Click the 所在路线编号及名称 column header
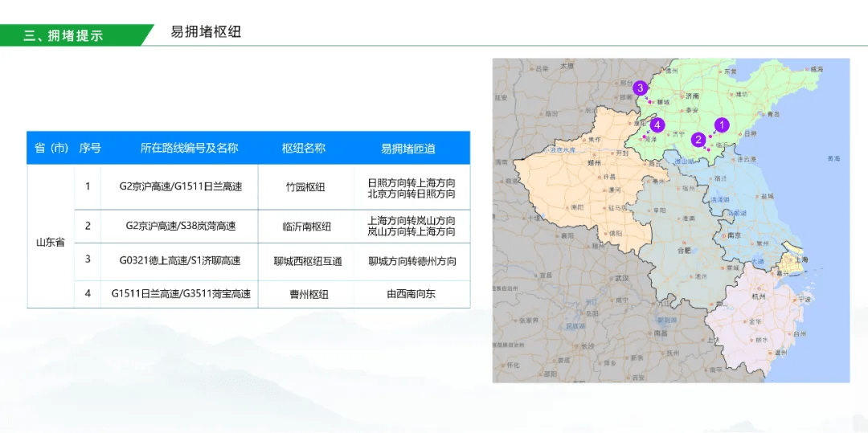The image size is (868, 433). 189,148
